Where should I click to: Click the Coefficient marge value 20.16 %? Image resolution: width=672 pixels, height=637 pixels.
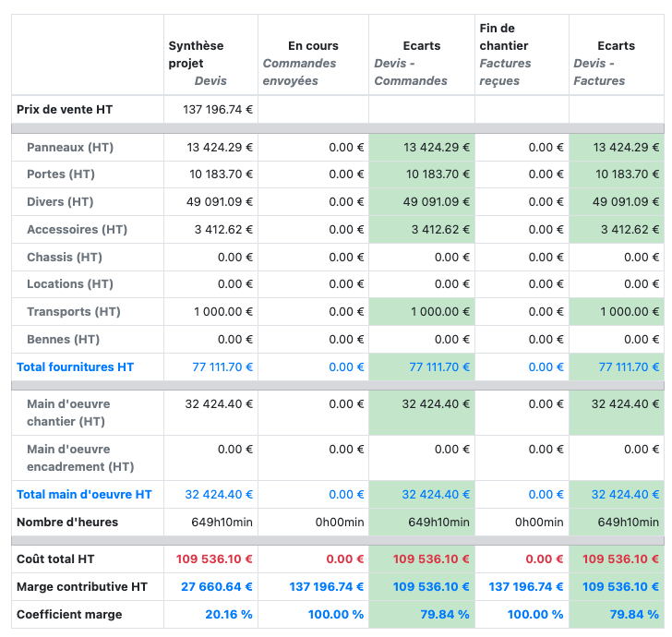[225, 614]
